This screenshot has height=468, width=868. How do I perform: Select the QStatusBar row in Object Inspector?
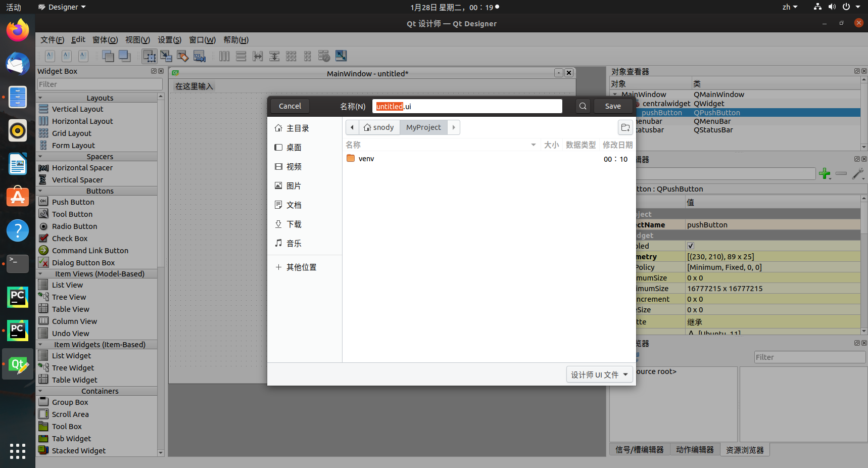(x=736, y=130)
